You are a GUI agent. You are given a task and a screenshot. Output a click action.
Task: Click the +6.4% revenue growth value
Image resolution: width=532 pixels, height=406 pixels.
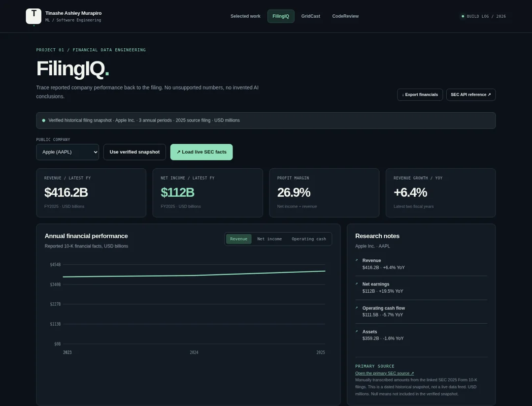point(410,192)
